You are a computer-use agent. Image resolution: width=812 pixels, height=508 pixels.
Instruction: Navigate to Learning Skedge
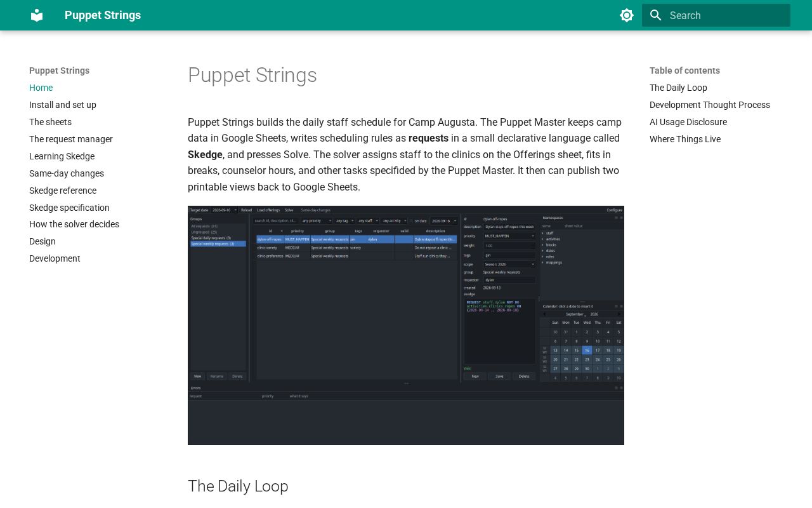click(62, 156)
